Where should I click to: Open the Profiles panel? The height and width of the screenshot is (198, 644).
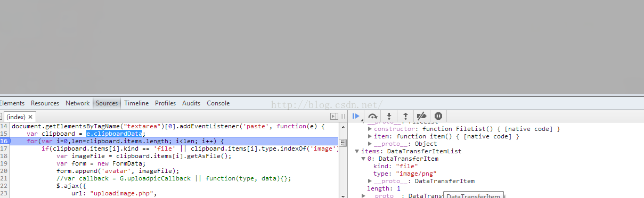tap(166, 103)
